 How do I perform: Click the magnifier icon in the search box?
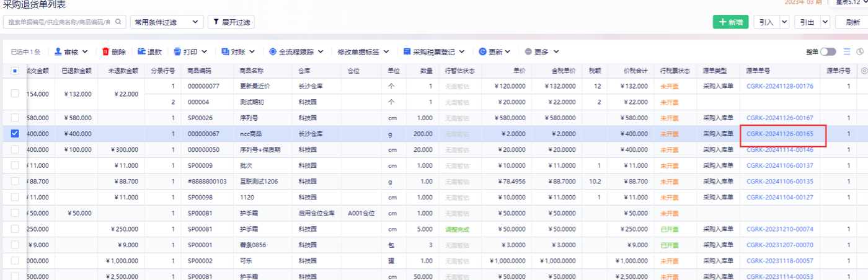[x=118, y=22]
